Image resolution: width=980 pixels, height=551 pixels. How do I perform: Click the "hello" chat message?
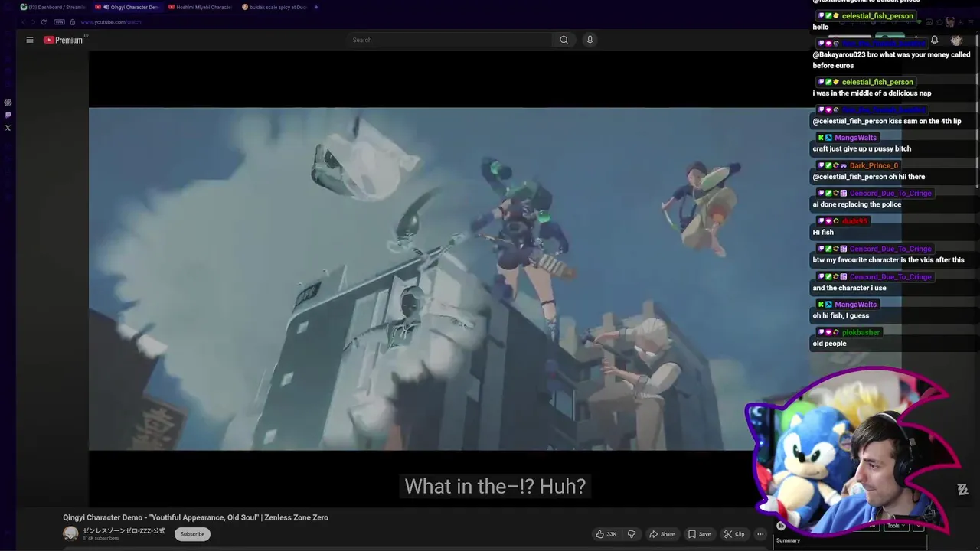tap(821, 27)
